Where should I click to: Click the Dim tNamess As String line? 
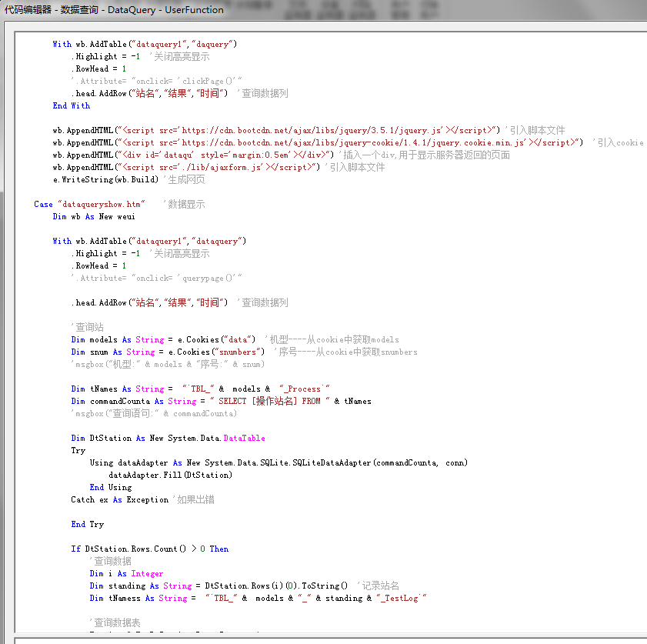click(x=258, y=598)
